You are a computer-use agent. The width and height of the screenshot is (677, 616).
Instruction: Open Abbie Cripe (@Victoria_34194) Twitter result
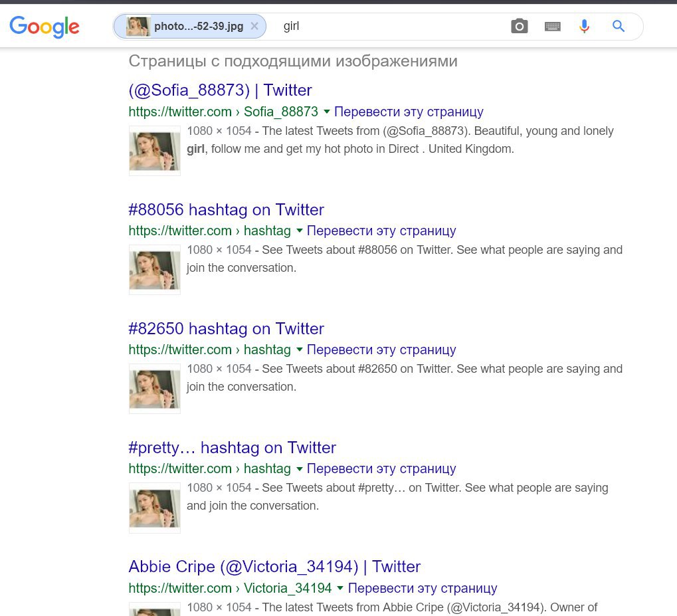coord(274,567)
